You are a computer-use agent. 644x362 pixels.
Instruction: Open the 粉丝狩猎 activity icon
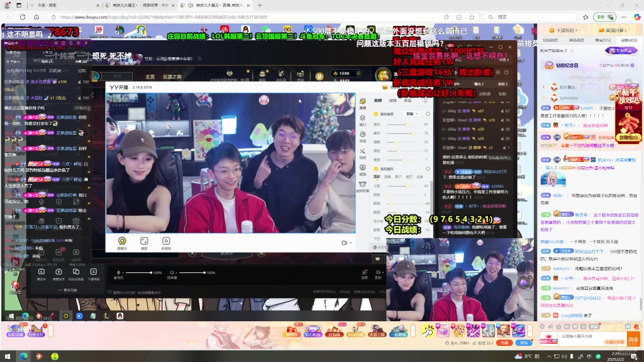(x=356, y=331)
